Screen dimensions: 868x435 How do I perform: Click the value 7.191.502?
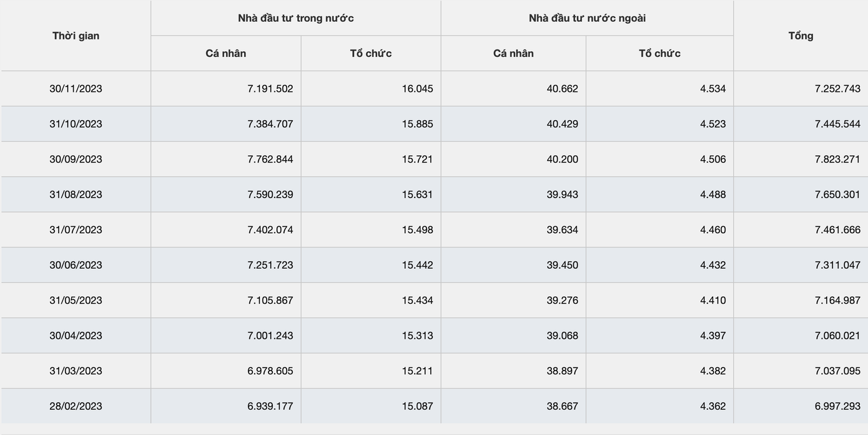(x=270, y=89)
